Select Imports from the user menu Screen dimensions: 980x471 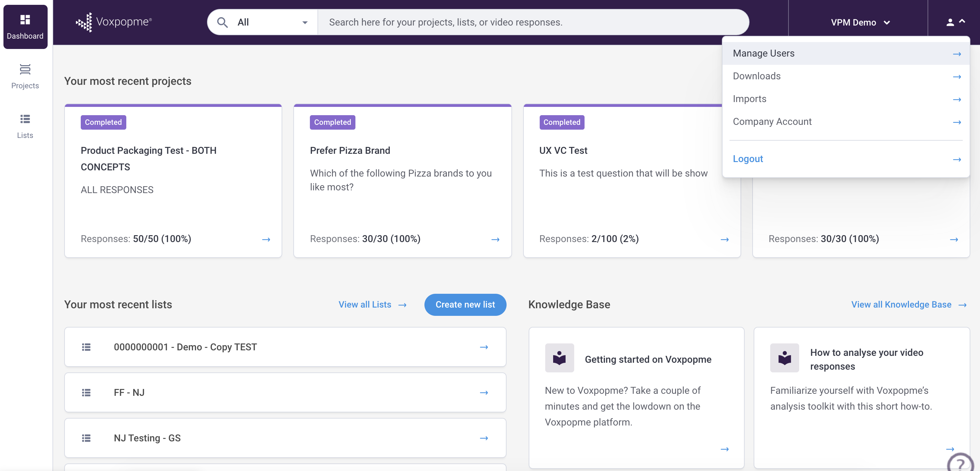pyautogui.click(x=846, y=99)
